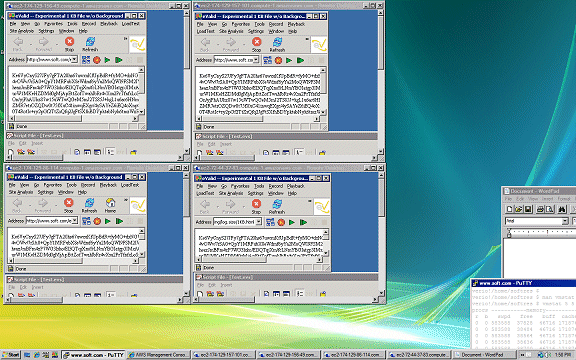Click the blue grid icon in ec2-72-44-37-83 eValid
The height and width of the screenshot is (360, 576).
[x=270, y=222]
